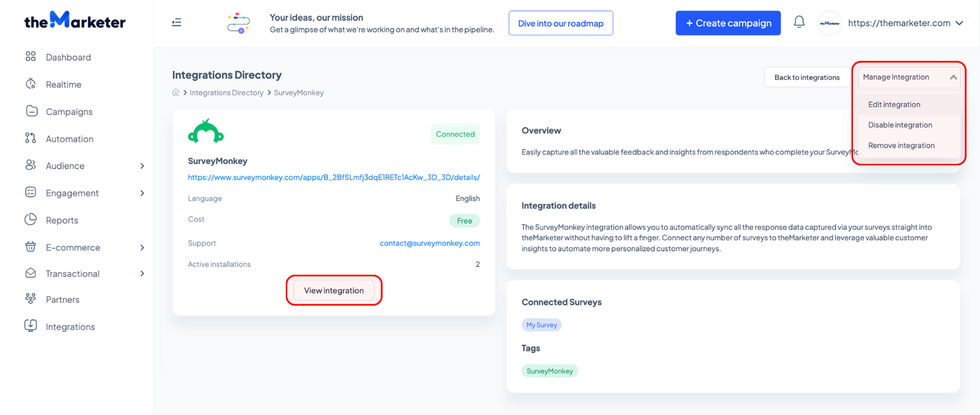Click the English language value
The image size is (980, 415).
click(467, 198)
